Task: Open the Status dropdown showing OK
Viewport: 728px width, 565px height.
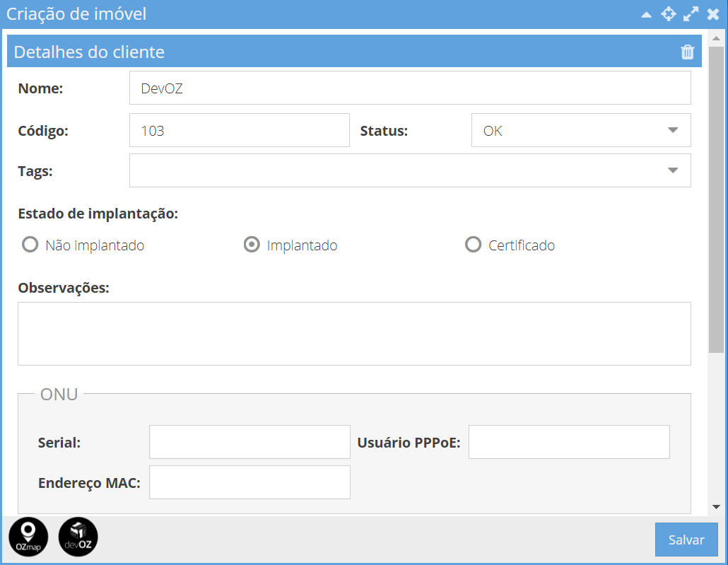Action: [x=581, y=130]
